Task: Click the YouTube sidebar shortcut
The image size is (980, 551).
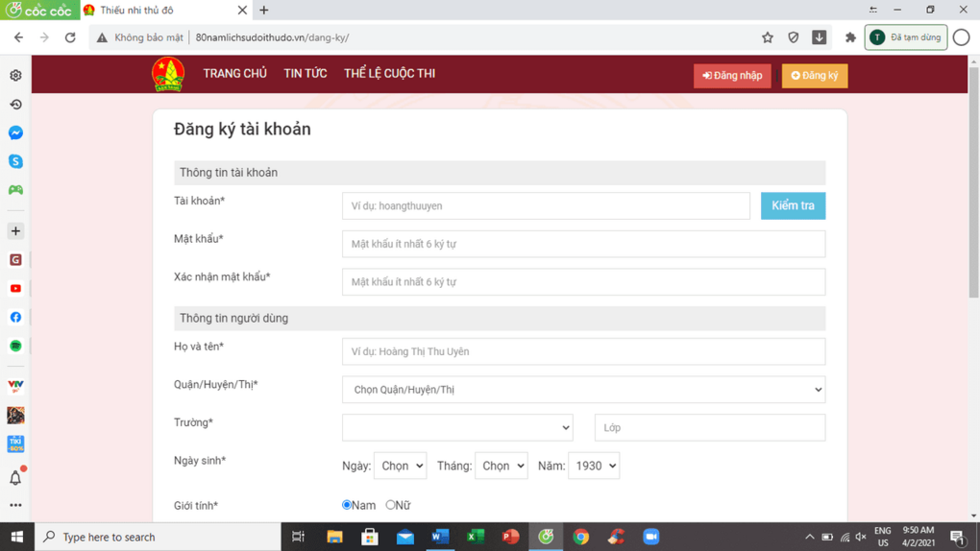Action: (15, 288)
